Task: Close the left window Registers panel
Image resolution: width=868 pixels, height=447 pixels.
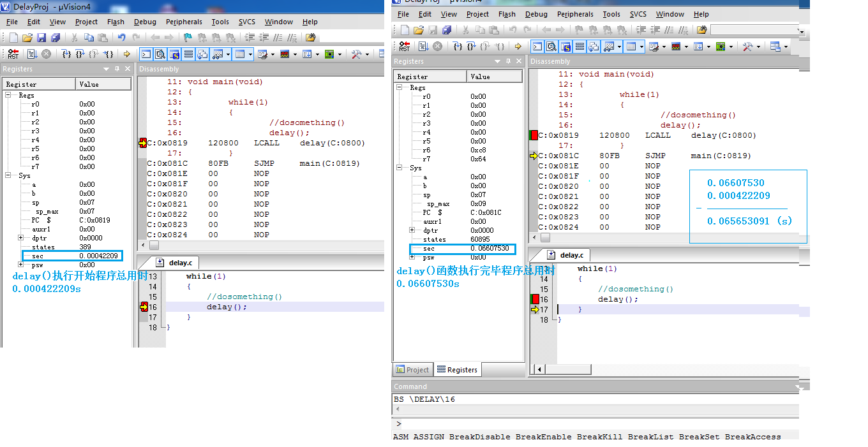Action: coord(127,69)
